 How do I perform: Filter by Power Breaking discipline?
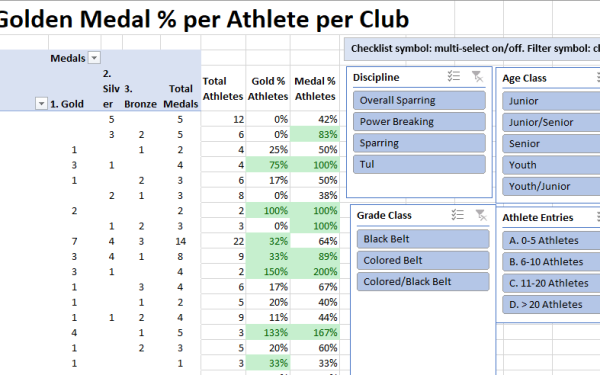[419, 122]
